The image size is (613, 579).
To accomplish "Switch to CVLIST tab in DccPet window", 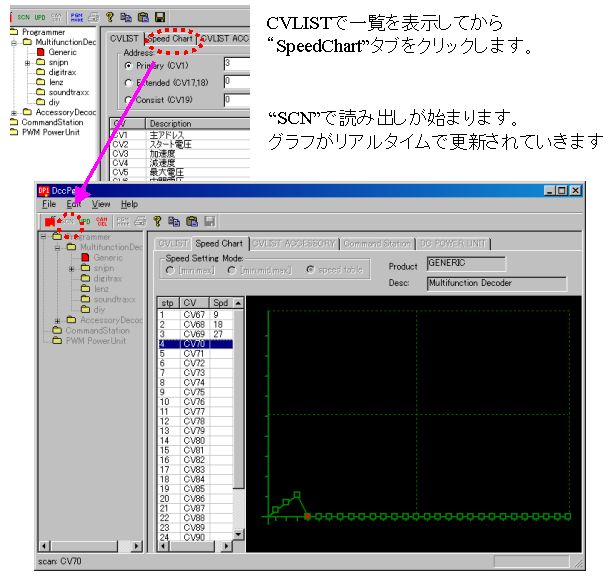I will [173, 244].
